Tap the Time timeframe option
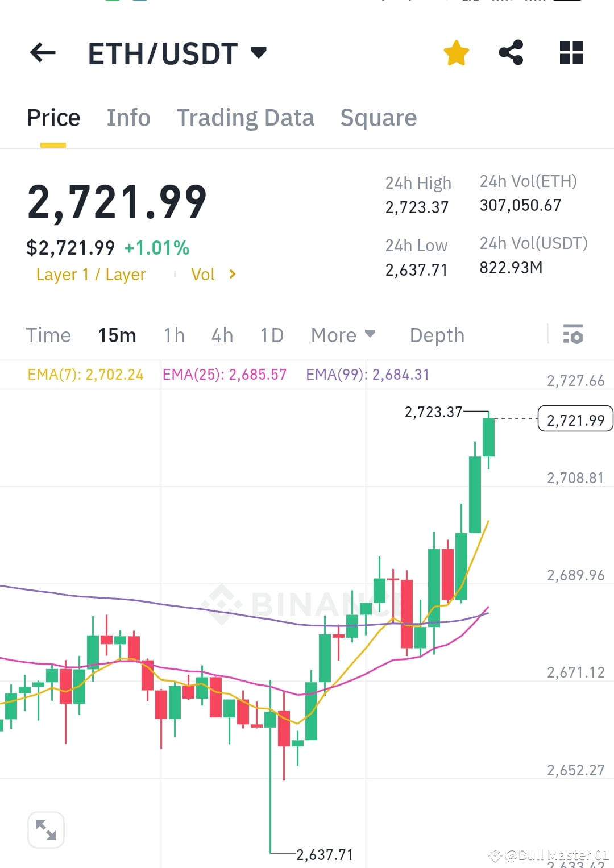Viewport: 614px width, 868px height. click(x=48, y=335)
